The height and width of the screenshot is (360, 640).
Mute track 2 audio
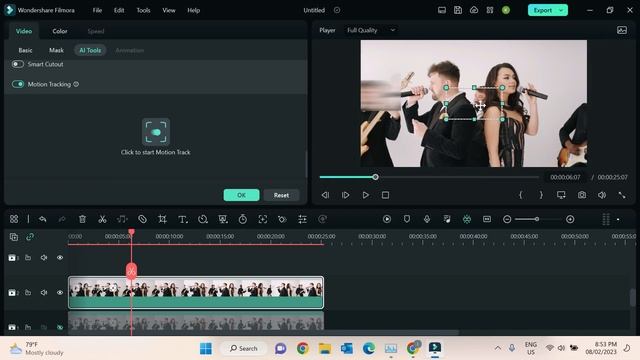point(44,293)
